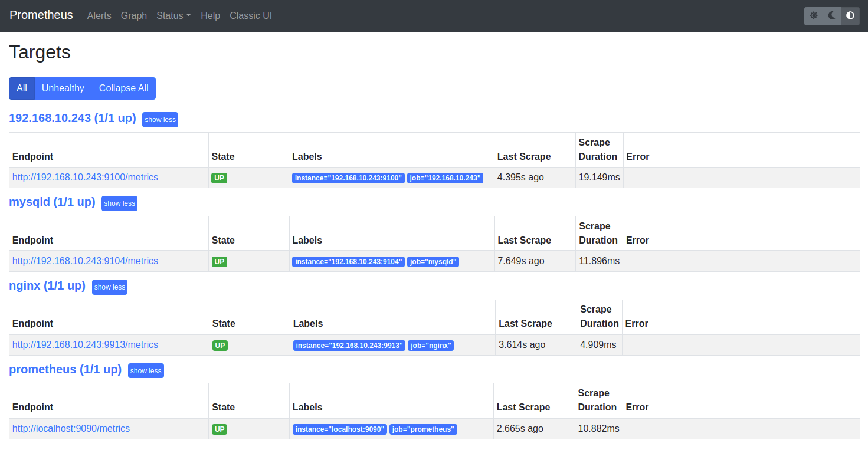Click the 2.665s ago last scrape value
868x460 pixels.
pyautogui.click(x=520, y=428)
